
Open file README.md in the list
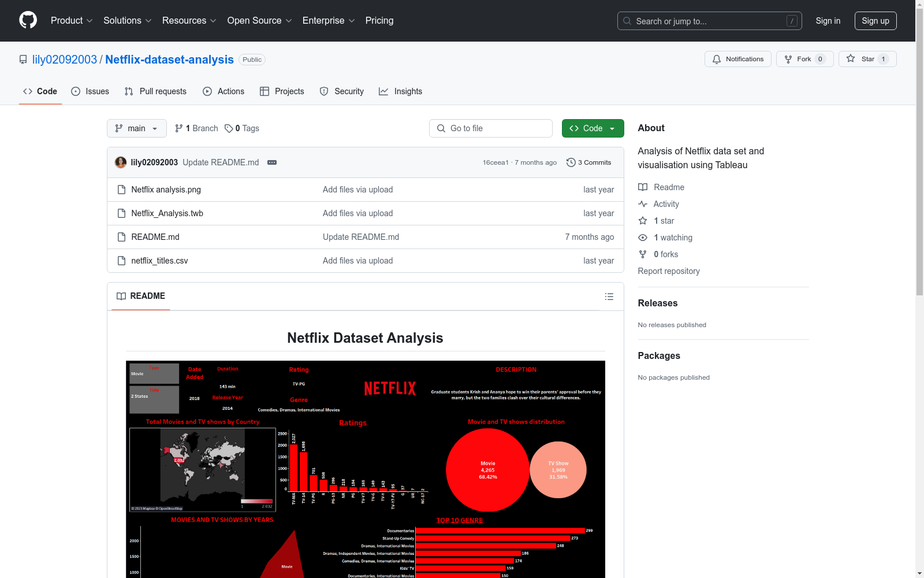pos(155,237)
